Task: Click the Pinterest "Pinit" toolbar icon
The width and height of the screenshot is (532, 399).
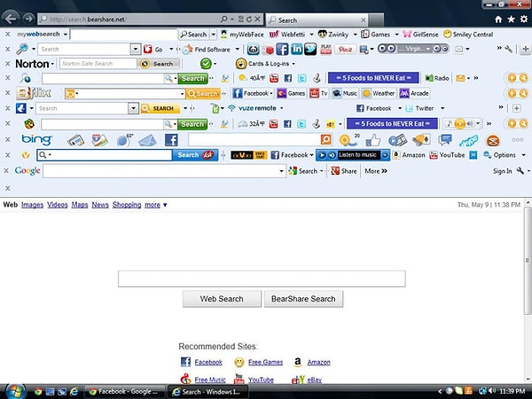Action: click(x=345, y=49)
